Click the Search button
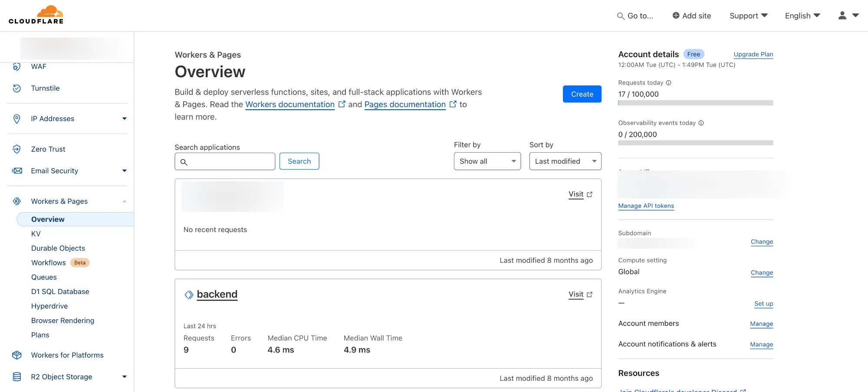Screen dimensions: 868x392 (299, 161)
